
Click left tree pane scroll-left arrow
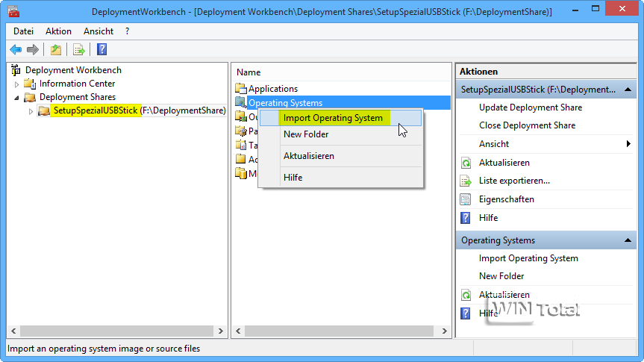point(13,331)
